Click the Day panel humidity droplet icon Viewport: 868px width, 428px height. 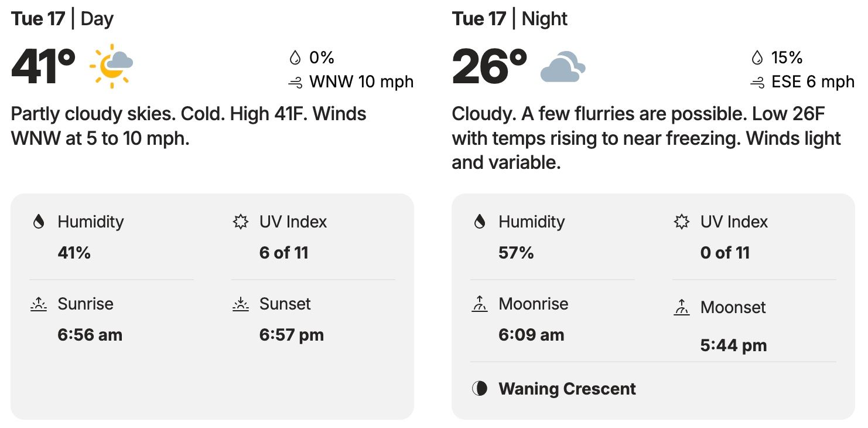tap(39, 222)
